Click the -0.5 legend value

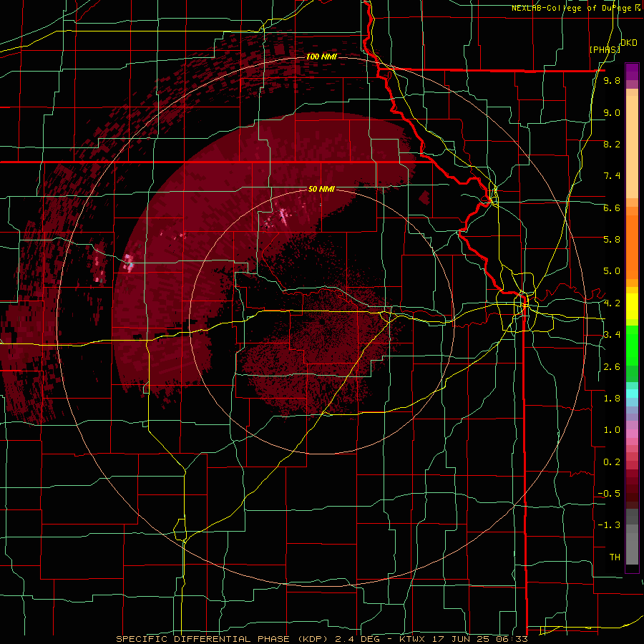point(609,493)
